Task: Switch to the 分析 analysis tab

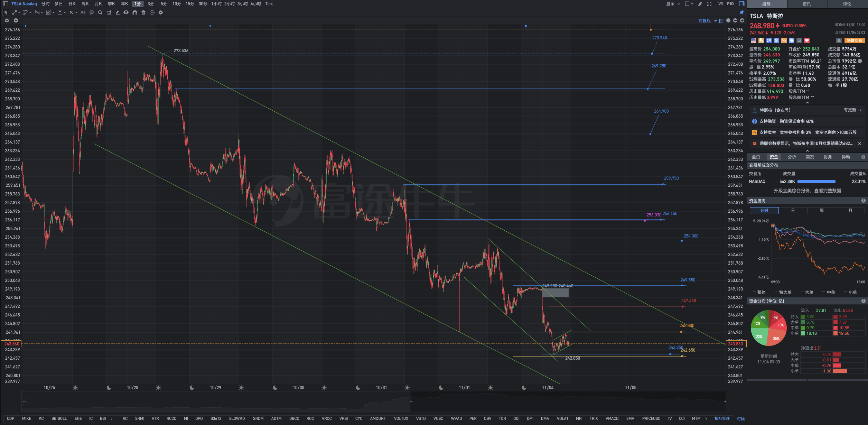Action: [x=792, y=157]
